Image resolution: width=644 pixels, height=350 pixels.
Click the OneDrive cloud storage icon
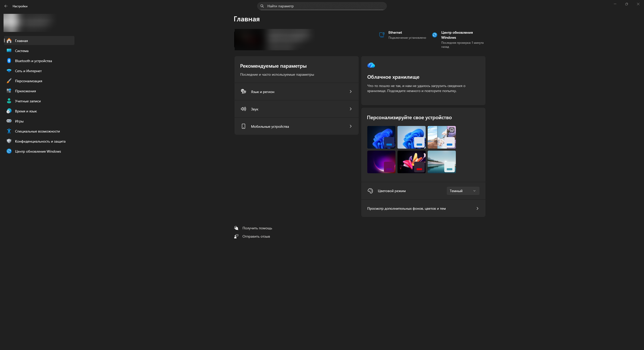tap(371, 65)
